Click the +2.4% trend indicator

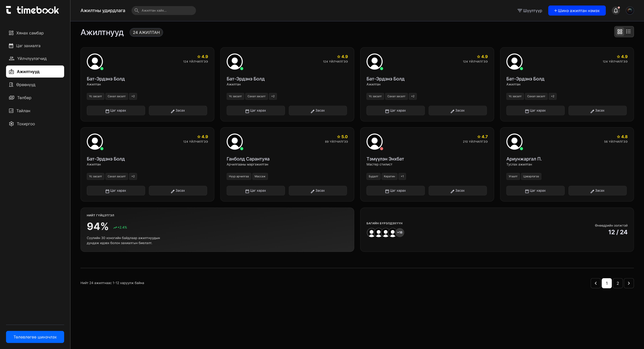tap(120, 227)
